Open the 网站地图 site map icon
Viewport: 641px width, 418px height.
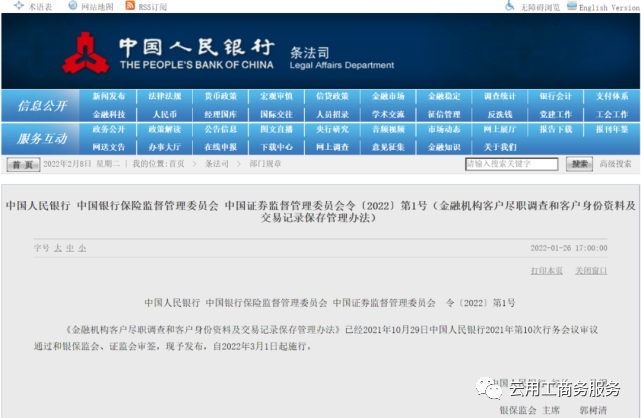pyautogui.click(x=72, y=5)
